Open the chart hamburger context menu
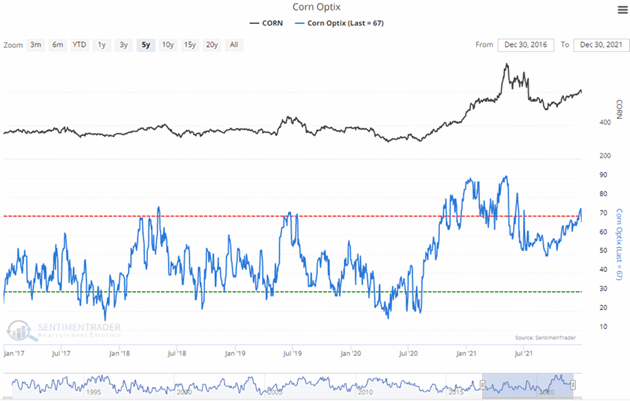The width and height of the screenshot is (630, 401). [x=610, y=11]
